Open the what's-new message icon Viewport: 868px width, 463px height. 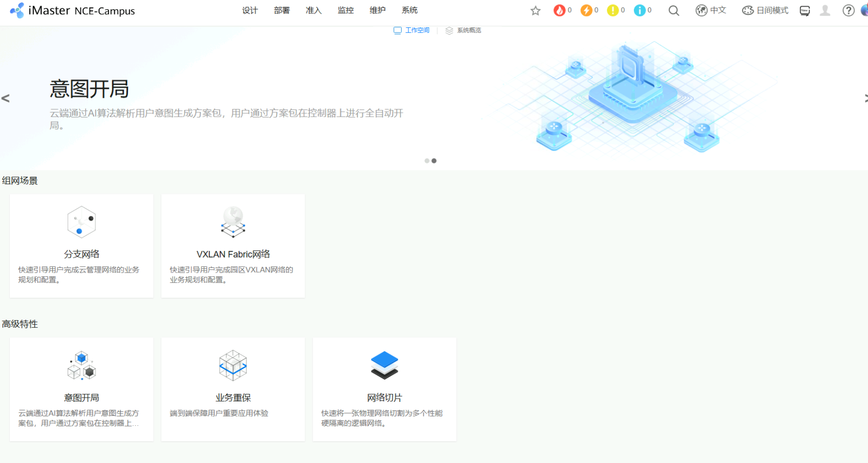pos(805,11)
